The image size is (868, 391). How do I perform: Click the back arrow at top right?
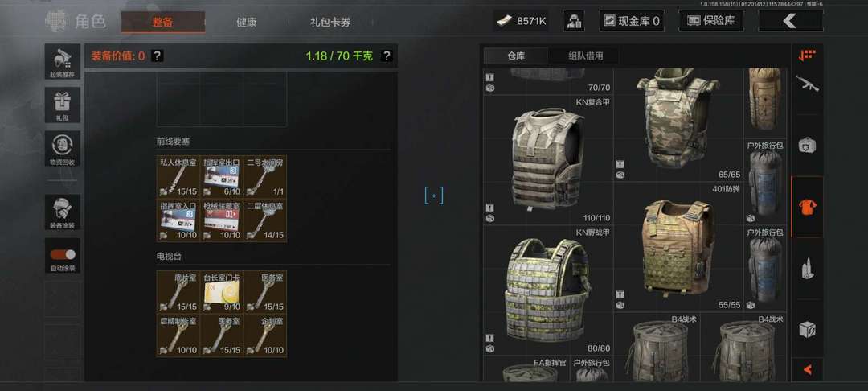pyautogui.click(x=790, y=21)
